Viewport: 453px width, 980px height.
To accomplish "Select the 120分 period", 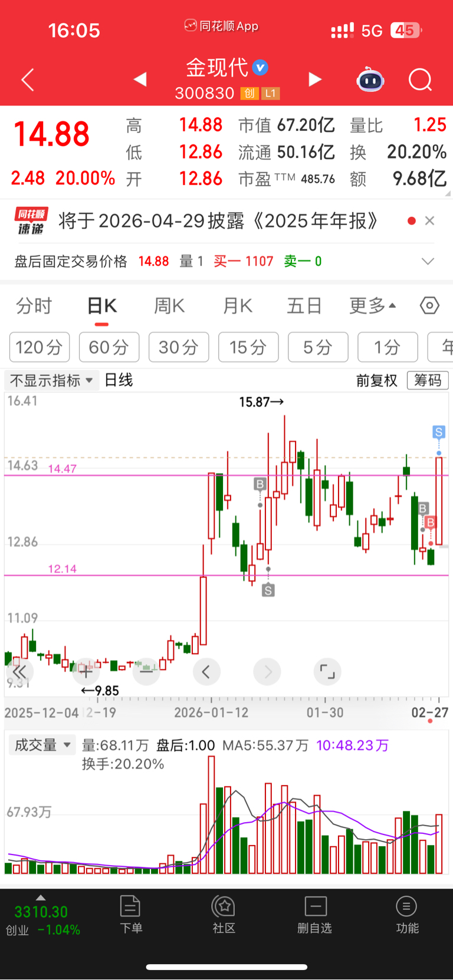I will coord(40,347).
